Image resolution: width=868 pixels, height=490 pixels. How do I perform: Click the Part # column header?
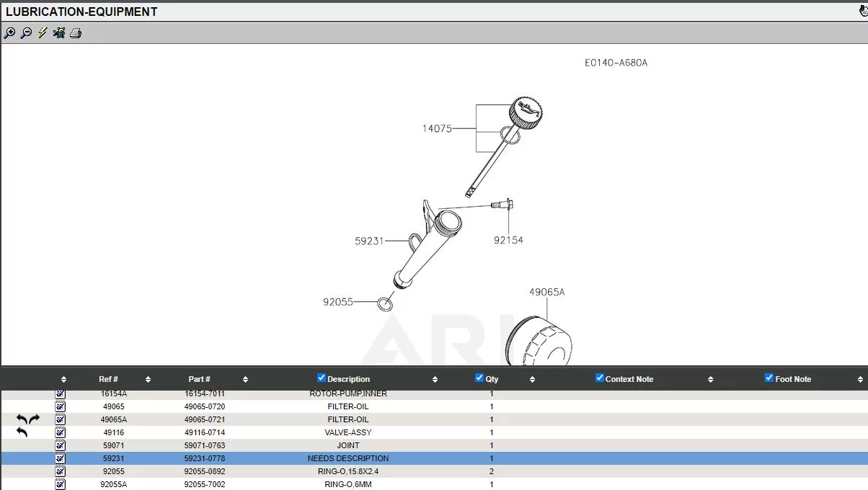pos(200,379)
